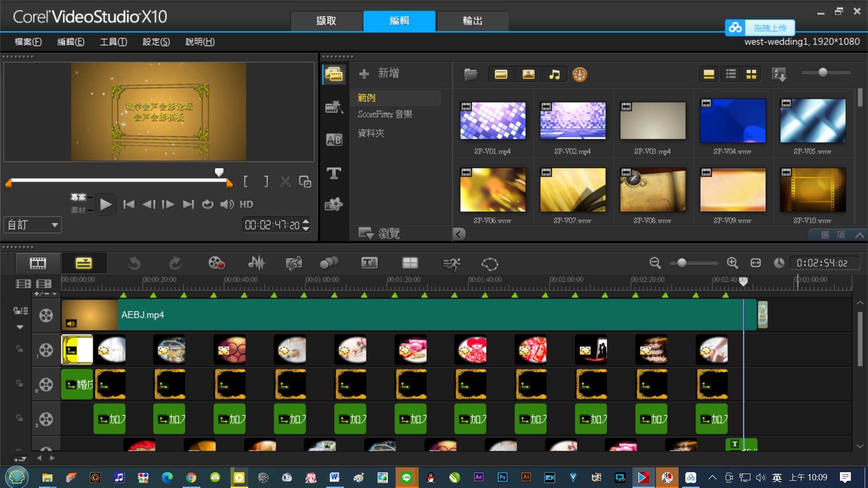
Task: Open the 自訂 preview size dropdown
Action: [33, 225]
